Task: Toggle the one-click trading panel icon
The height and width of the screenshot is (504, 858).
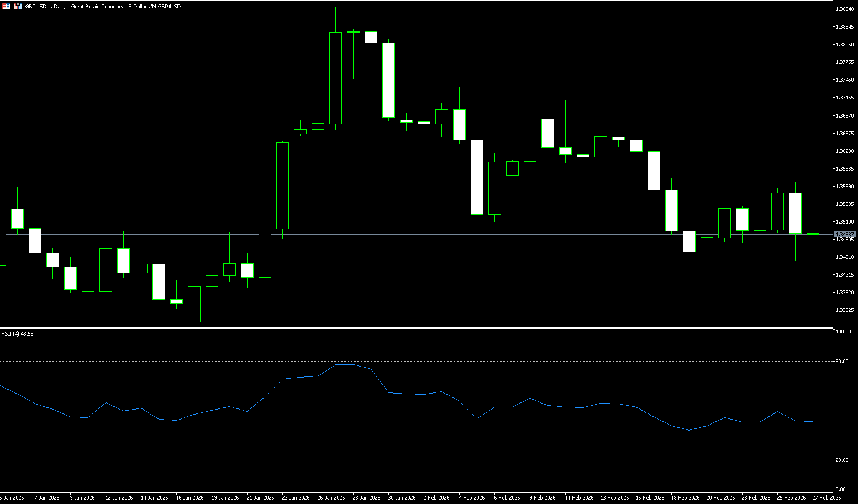Action: coord(18,6)
